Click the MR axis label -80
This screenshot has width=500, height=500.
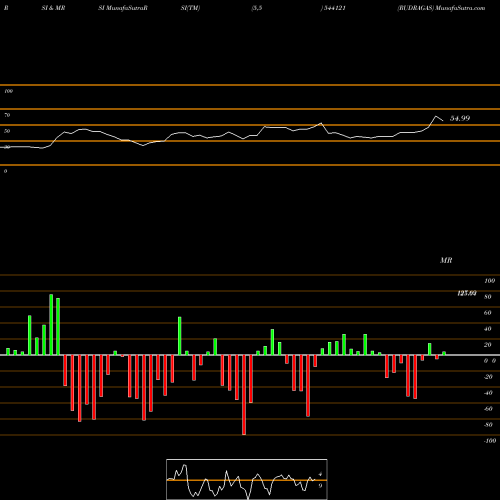(x=488, y=425)
